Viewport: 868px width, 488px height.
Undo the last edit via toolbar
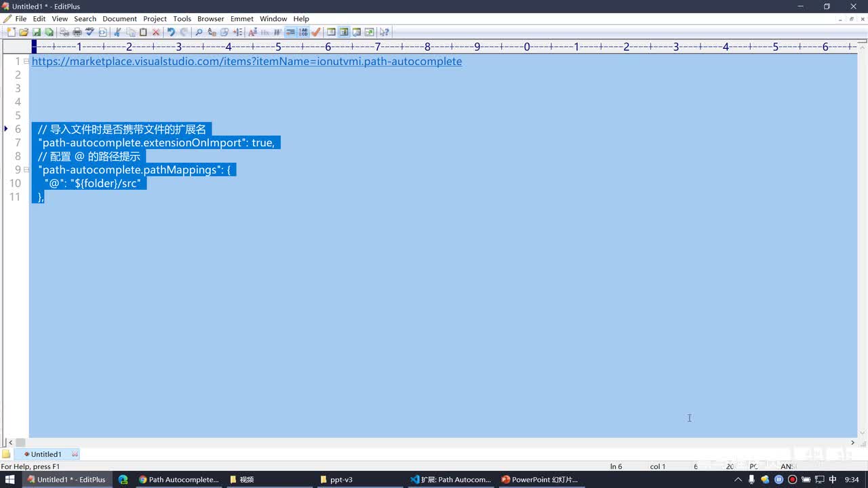(171, 32)
